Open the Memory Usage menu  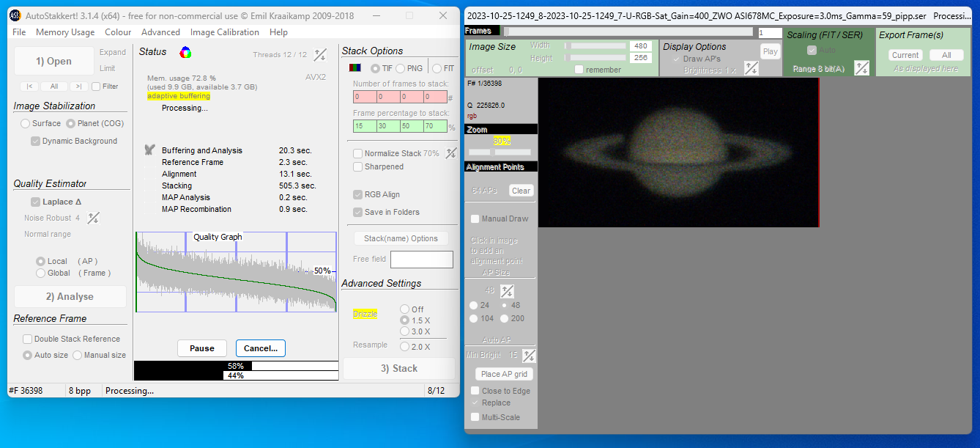(65, 32)
